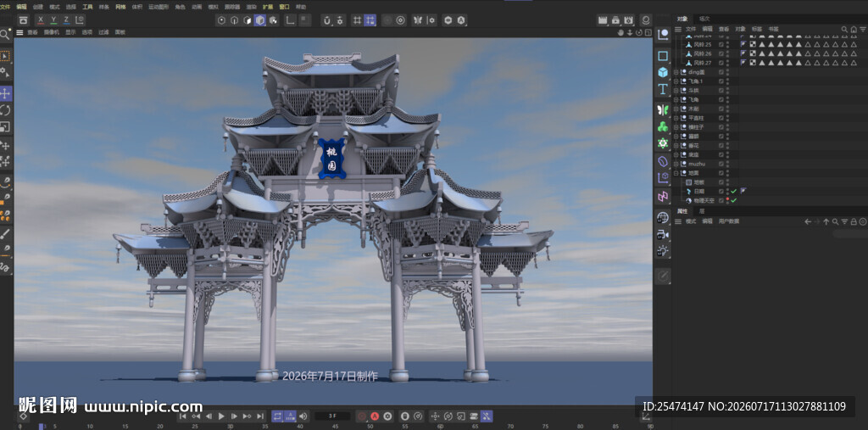Expand the muzhu object group
Viewport: 868px width, 430px height.
(x=676, y=164)
